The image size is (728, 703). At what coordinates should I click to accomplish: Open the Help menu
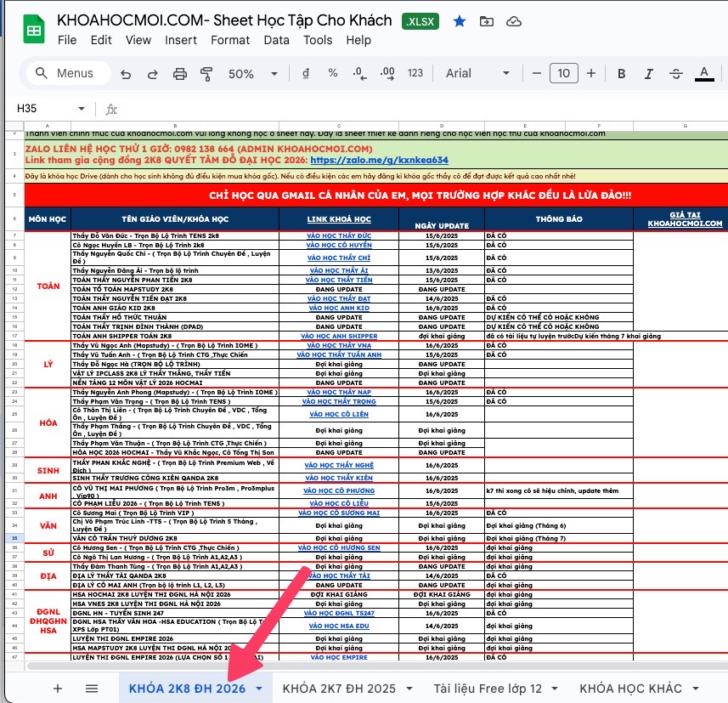pyautogui.click(x=358, y=41)
